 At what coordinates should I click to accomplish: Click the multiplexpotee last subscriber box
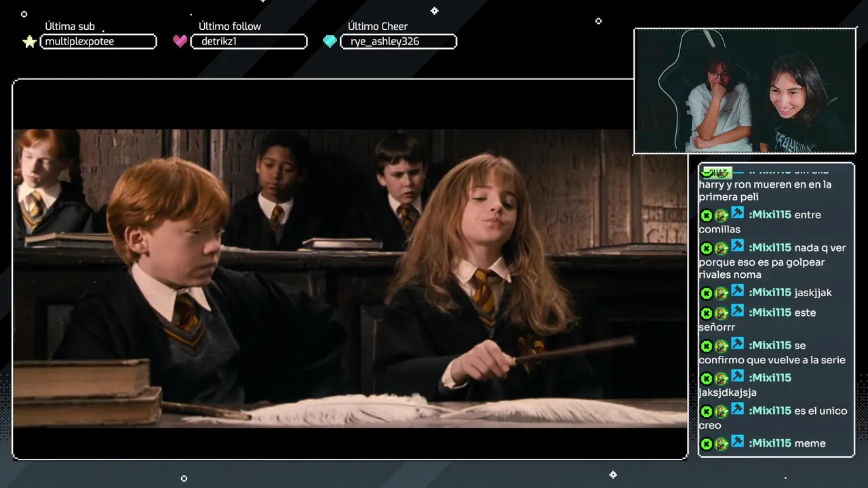pyautogui.click(x=98, y=42)
